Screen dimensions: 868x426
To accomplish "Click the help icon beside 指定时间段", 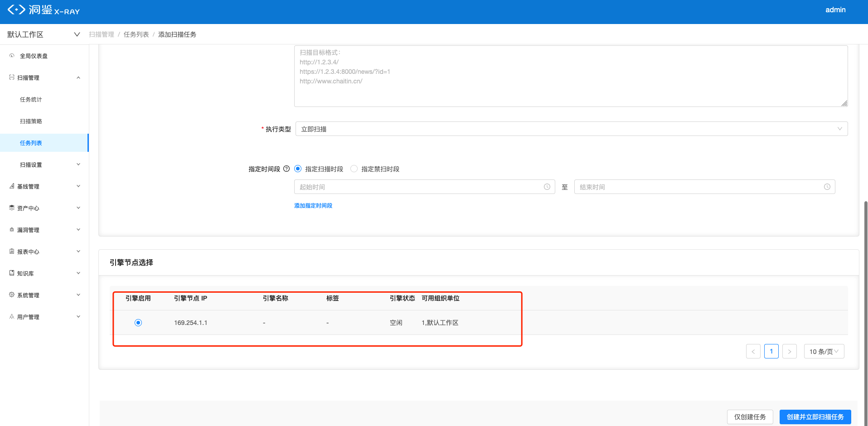I will click(x=286, y=169).
